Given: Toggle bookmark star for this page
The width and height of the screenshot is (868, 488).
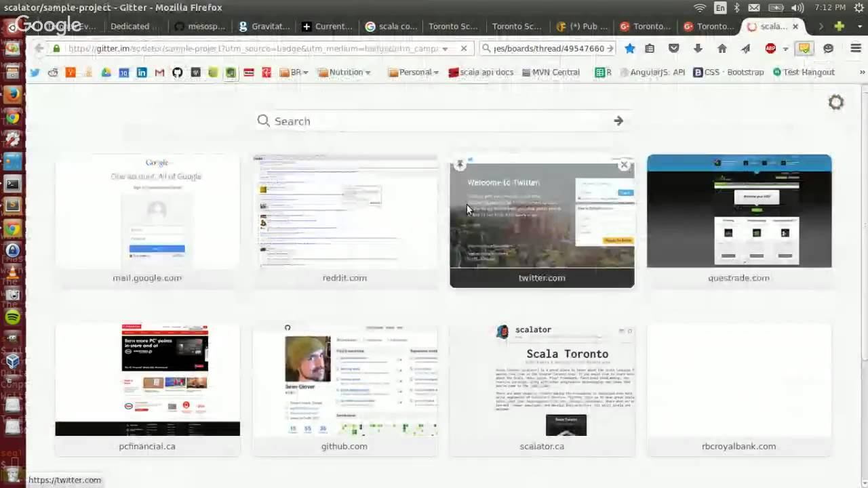Looking at the screenshot, I should point(630,48).
